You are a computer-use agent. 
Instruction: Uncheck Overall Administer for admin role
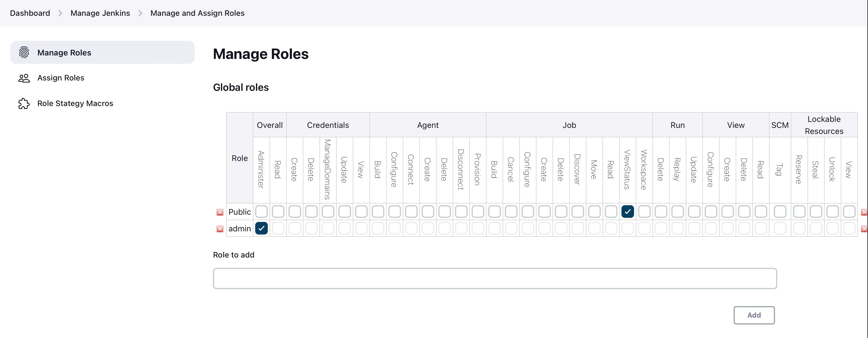[261, 228]
